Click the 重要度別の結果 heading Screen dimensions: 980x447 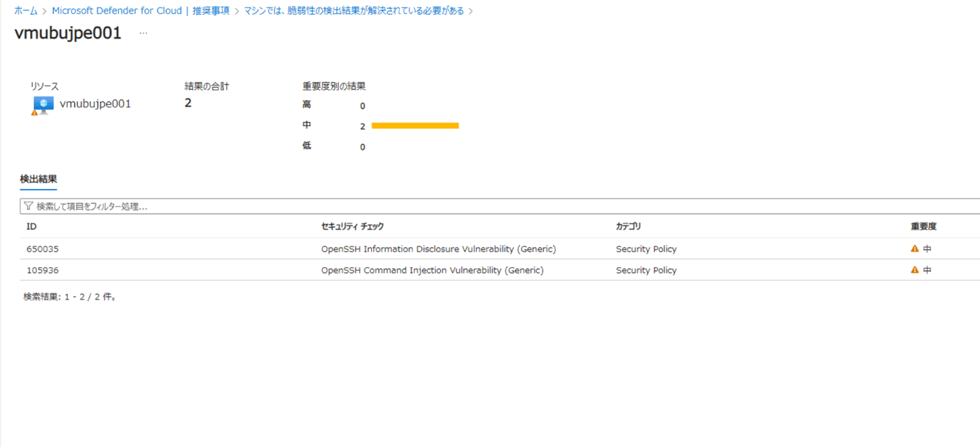point(334,86)
